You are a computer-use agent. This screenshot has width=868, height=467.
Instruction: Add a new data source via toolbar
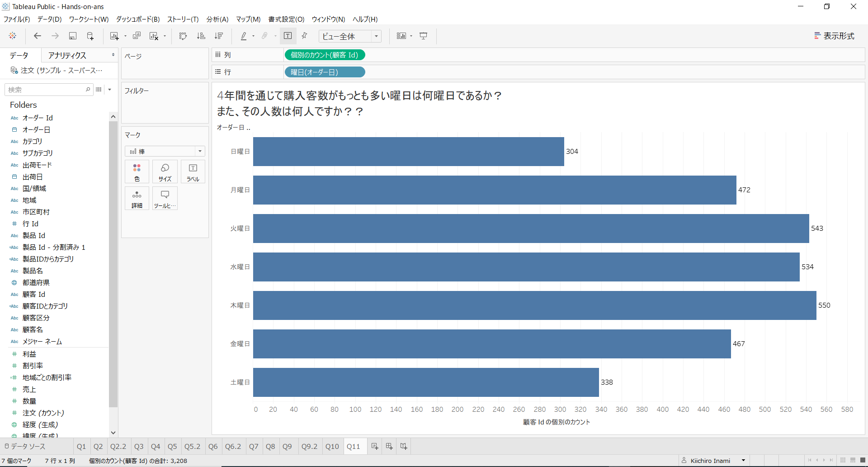click(x=90, y=36)
